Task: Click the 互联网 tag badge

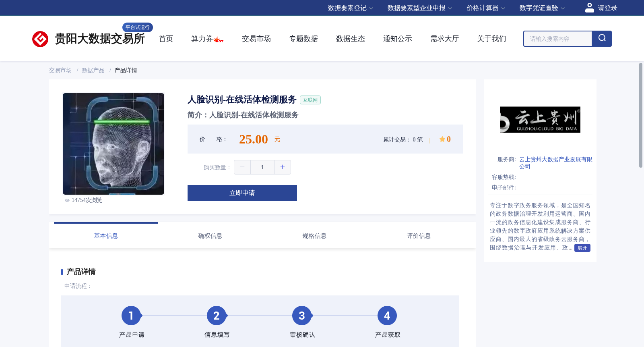Action: tap(310, 100)
